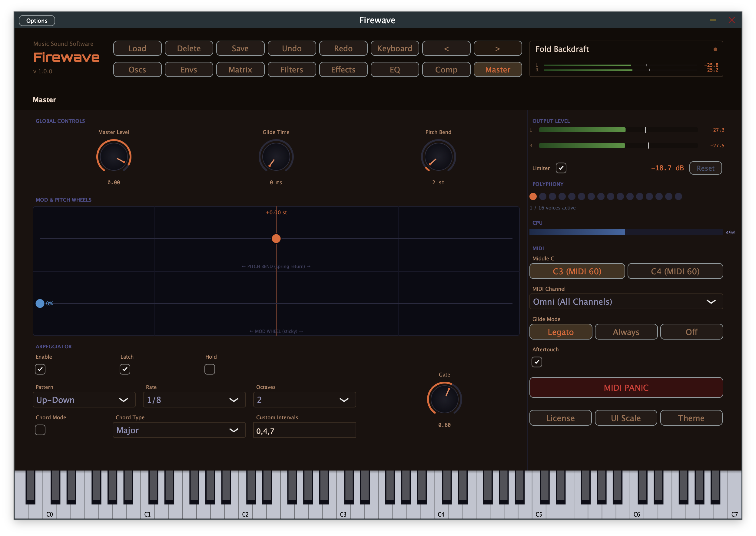
Task: Select the Master tab
Action: point(498,70)
